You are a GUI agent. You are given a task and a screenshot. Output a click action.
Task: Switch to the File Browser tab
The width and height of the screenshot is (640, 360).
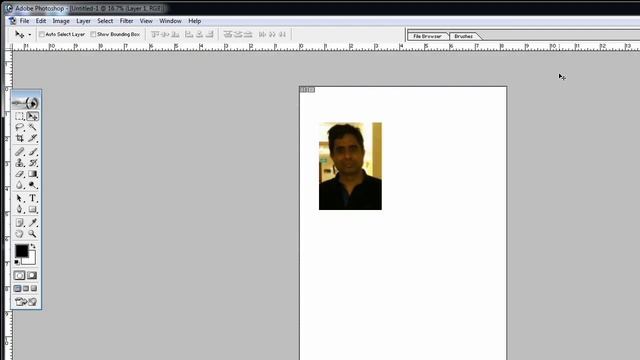point(427,36)
